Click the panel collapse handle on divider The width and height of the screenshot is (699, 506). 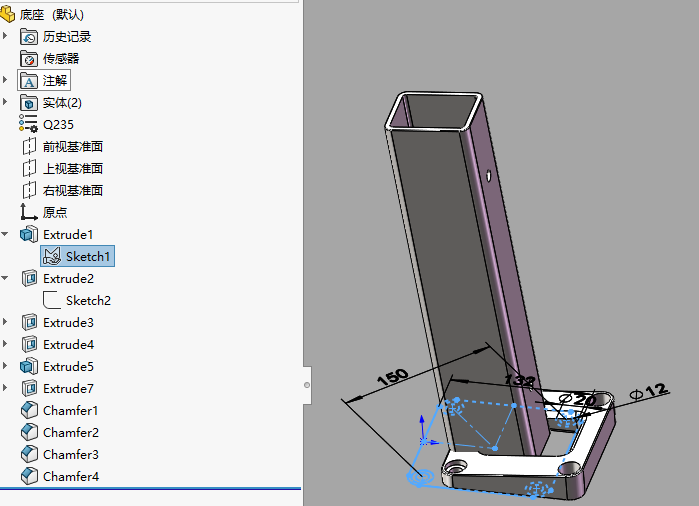pyautogui.click(x=307, y=385)
